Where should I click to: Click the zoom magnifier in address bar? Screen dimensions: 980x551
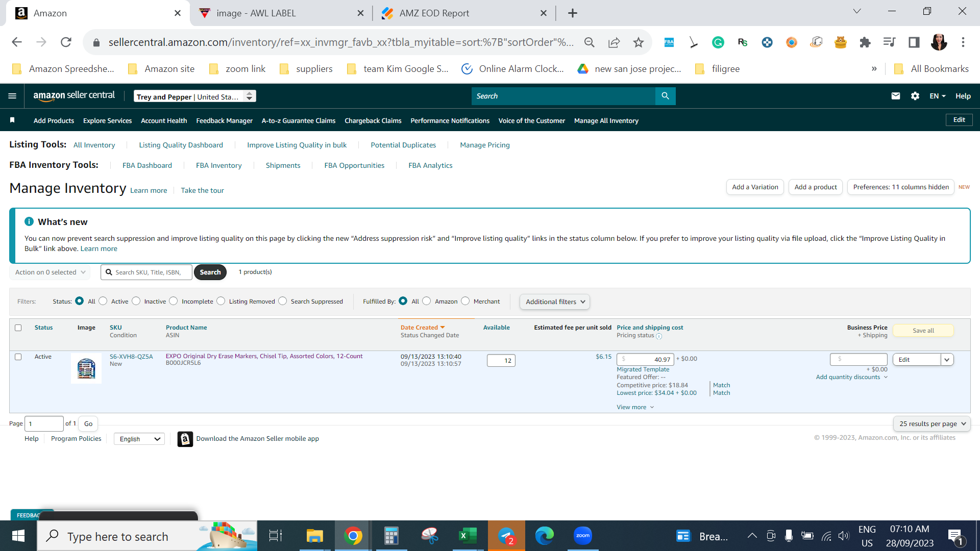pos(590,42)
